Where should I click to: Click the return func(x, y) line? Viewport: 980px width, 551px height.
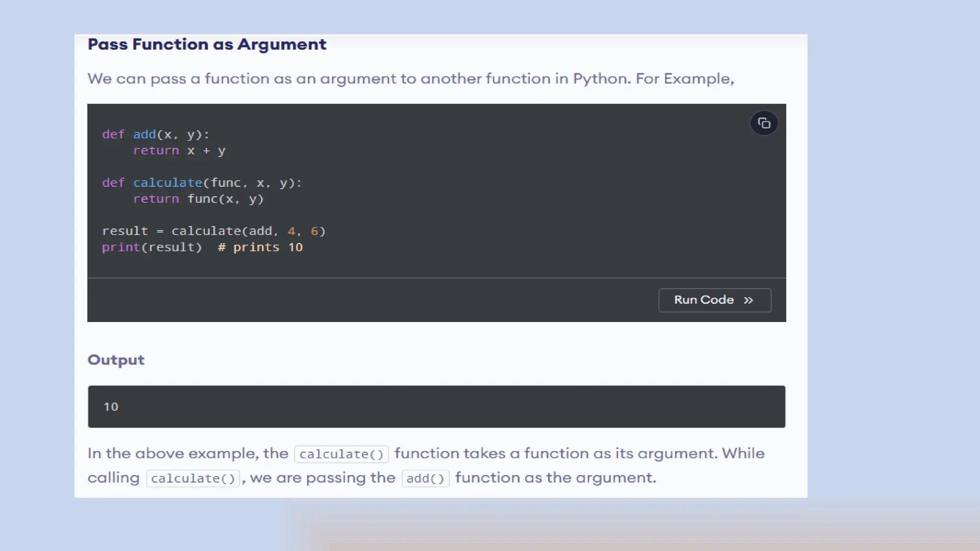(198, 199)
